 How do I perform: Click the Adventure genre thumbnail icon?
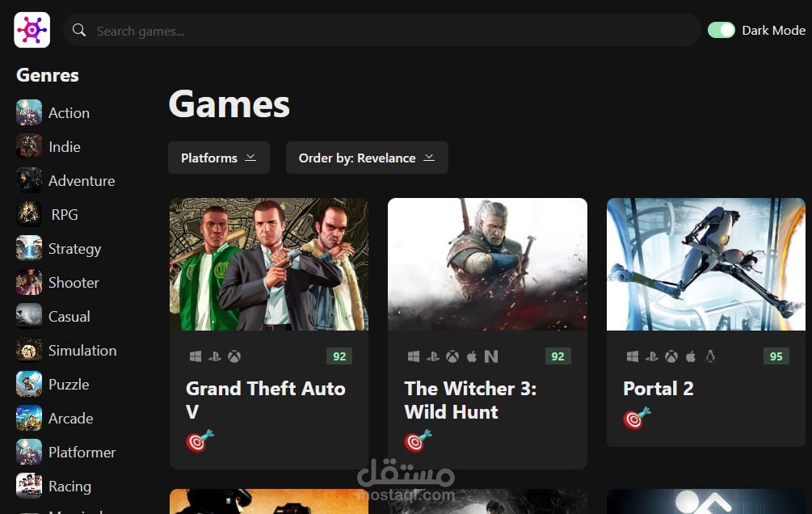click(29, 180)
